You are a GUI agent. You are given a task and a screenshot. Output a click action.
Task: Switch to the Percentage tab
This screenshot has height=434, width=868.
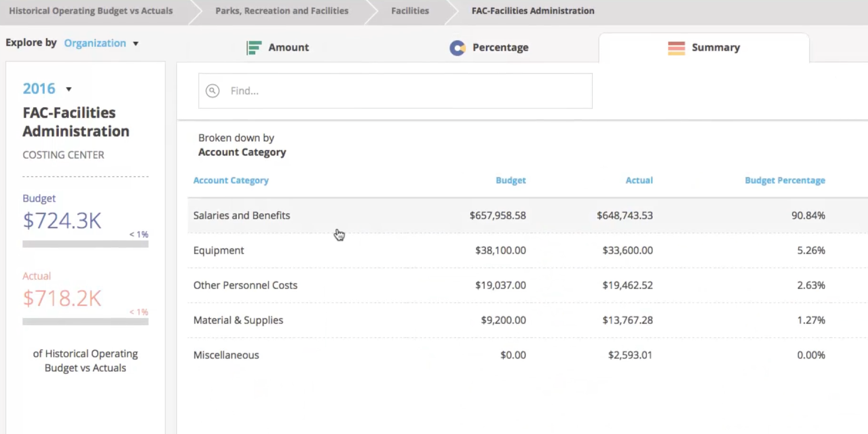(500, 47)
